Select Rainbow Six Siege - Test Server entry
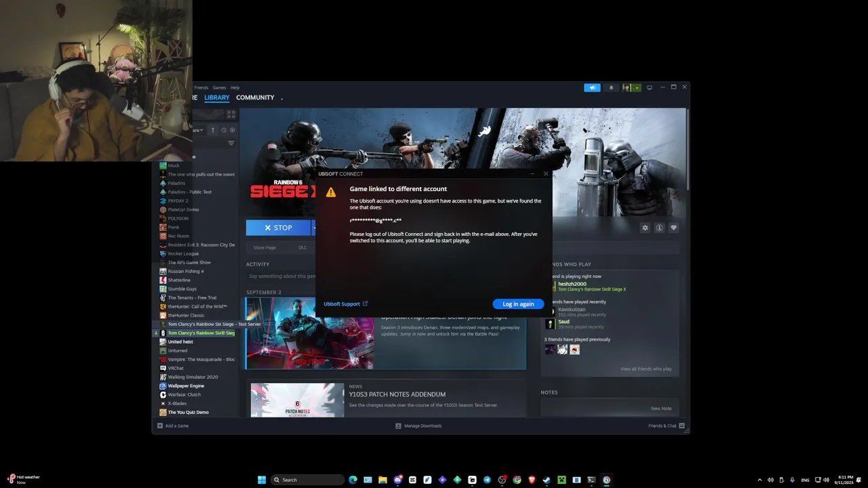This screenshot has height=488, width=868. coord(214,324)
